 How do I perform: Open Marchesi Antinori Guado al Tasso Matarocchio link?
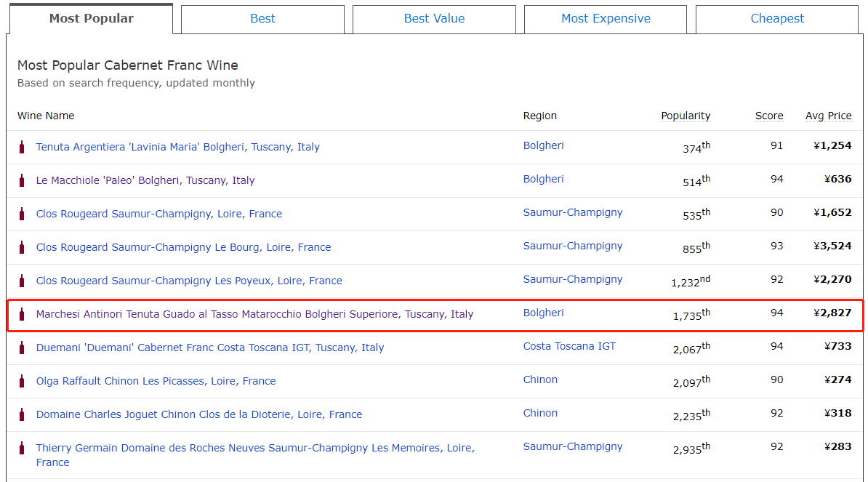tap(254, 314)
